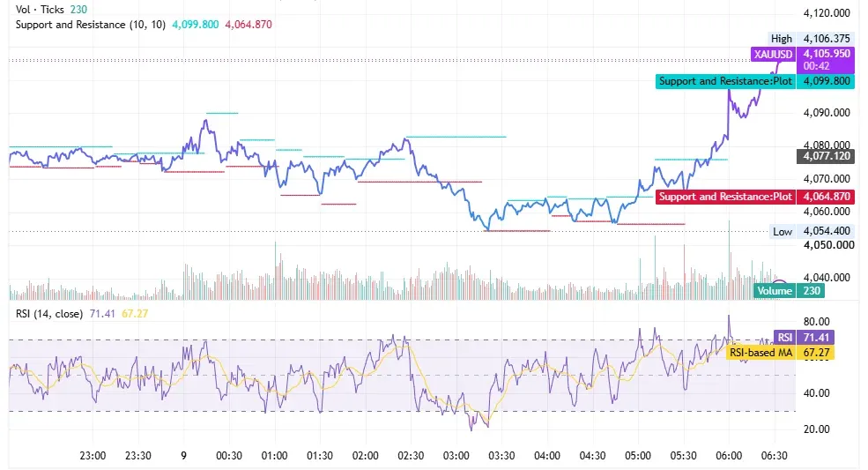868x470 pixels.
Task: Click the purple RSI scale label
Action: (x=784, y=338)
